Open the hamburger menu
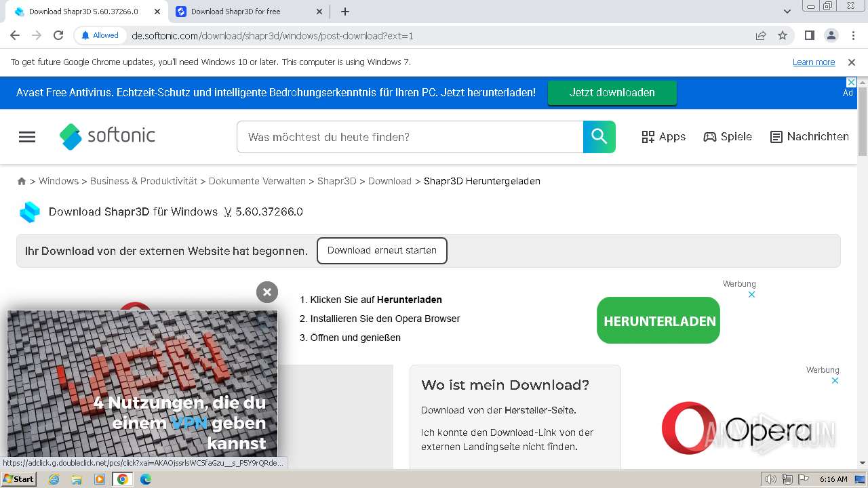868x488 pixels. (27, 137)
